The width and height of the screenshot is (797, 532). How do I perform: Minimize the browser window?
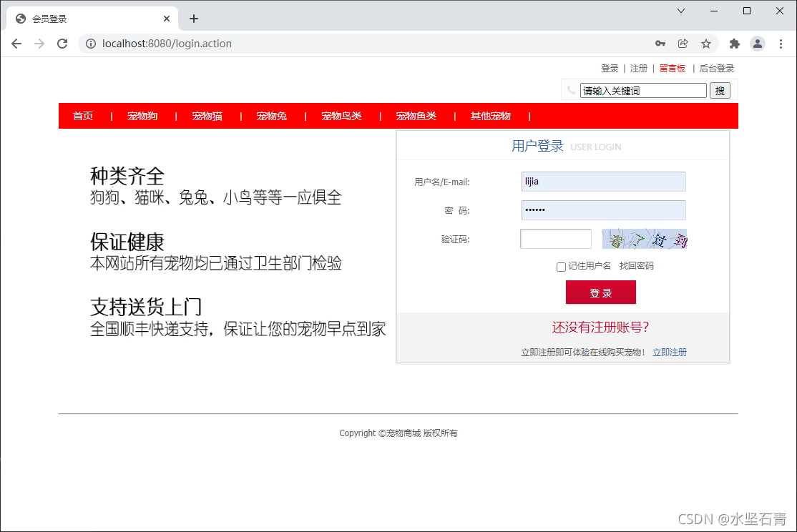click(714, 11)
